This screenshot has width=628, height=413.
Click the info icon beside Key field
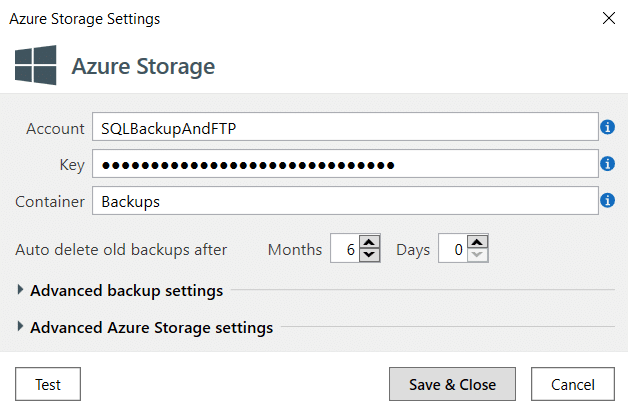click(607, 163)
